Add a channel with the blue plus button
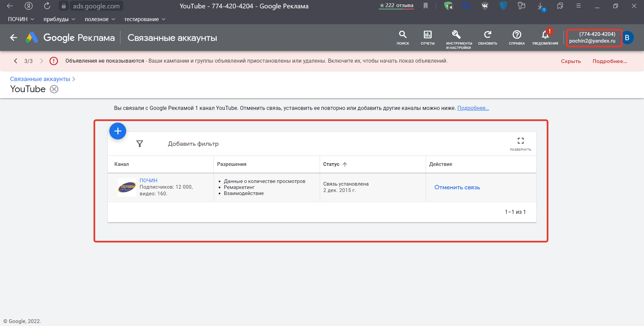The width and height of the screenshot is (644, 326). [118, 131]
